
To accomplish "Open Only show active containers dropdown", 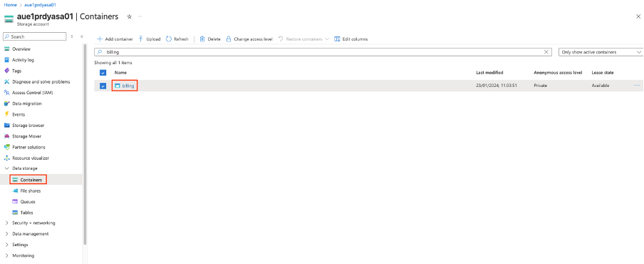I will click(601, 52).
